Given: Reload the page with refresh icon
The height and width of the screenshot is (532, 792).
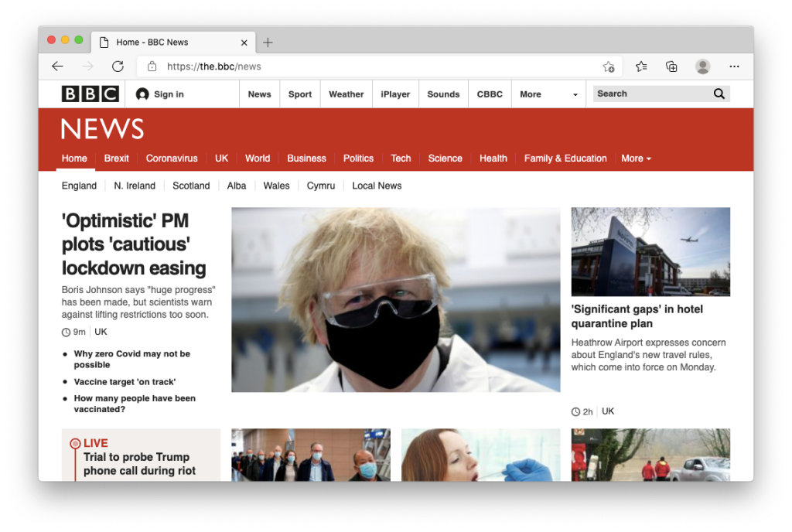Looking at the screenshot, I should click(118, 66).
